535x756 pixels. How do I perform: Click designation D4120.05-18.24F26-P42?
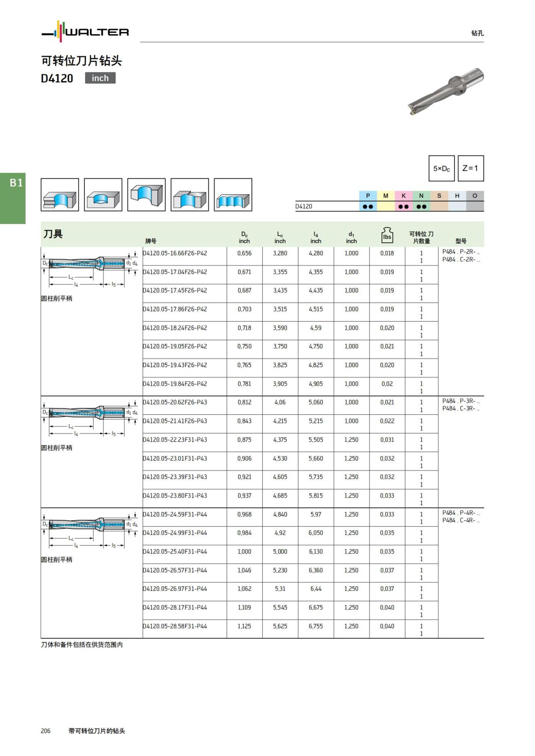(x=175, y=328)
